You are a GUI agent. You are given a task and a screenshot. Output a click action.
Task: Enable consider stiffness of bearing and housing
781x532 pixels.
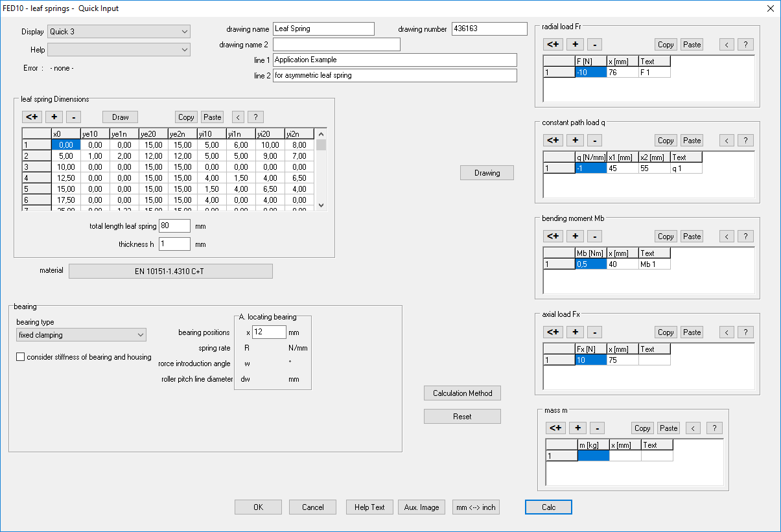[21, 357]
